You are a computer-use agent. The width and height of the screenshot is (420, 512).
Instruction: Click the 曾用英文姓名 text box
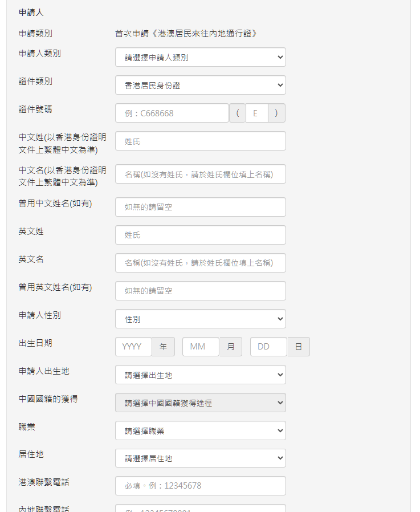200,291
